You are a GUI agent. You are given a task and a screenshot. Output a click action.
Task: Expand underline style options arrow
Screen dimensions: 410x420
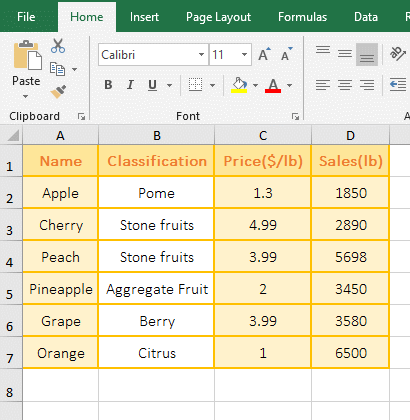(x=169, y=85)
